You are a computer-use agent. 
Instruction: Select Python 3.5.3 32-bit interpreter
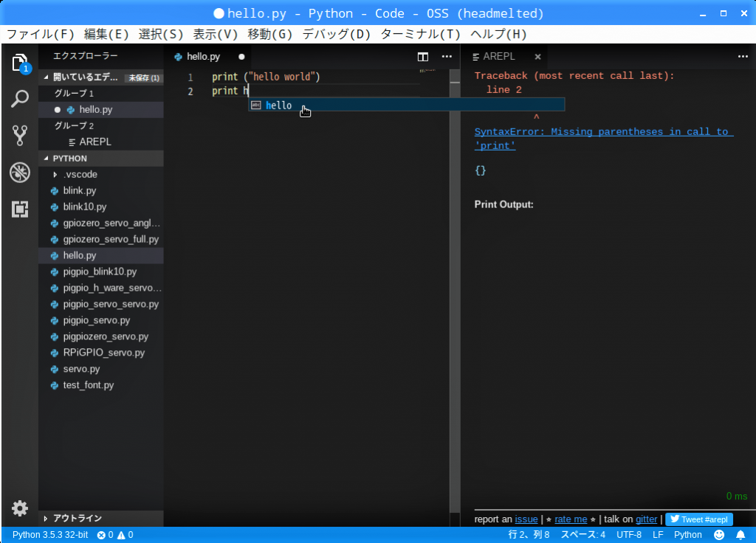(50, 535)
